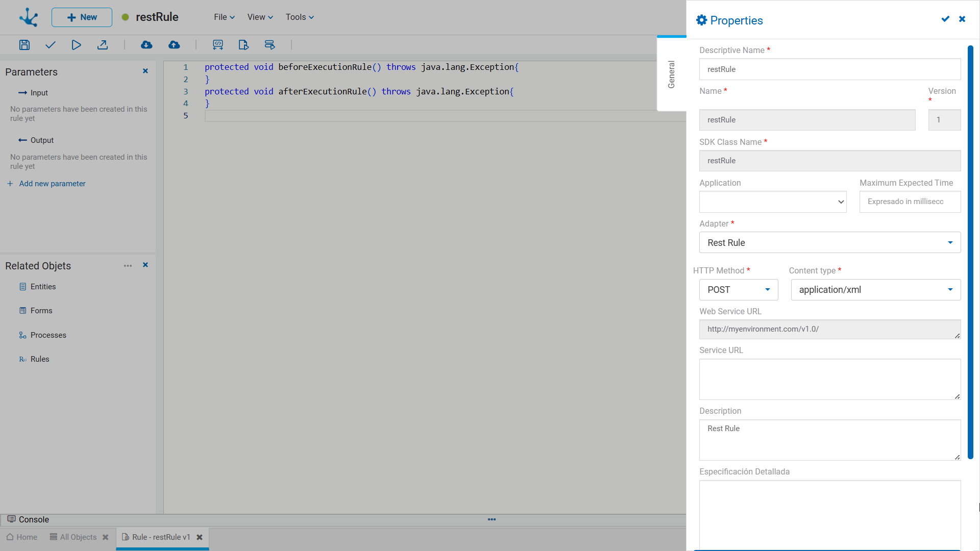Open the Console panel
This screenshot has width=980, height=551.
pos(29,519)
